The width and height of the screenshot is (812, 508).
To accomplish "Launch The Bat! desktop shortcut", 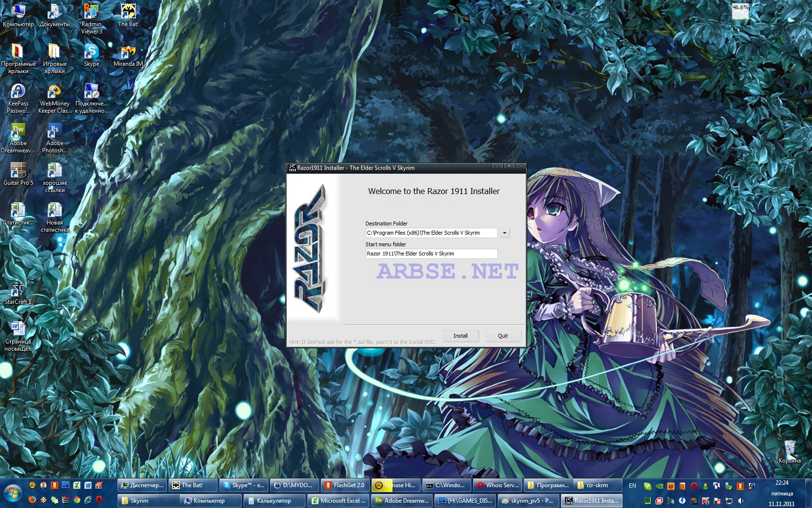I will [x=128, y=16].
